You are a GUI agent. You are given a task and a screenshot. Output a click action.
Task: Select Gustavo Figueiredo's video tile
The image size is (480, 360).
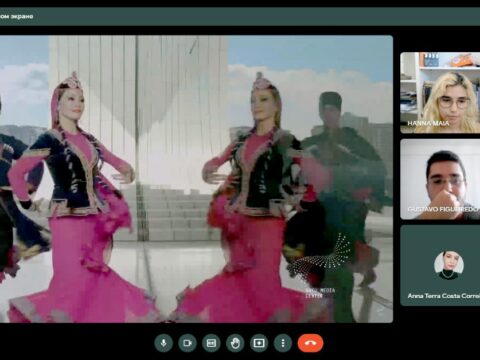pyautogui.click(x=440, y=179)
